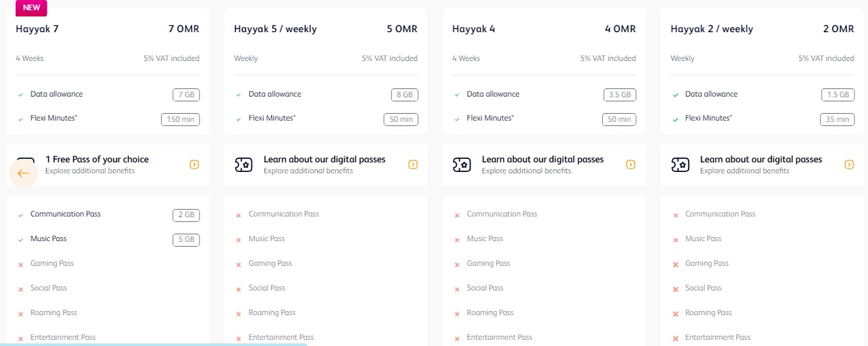Click red cross beside Hayyak 5 Gaming Pass
The width and height of the screenshot is (868, 346).
pos(238,264)
